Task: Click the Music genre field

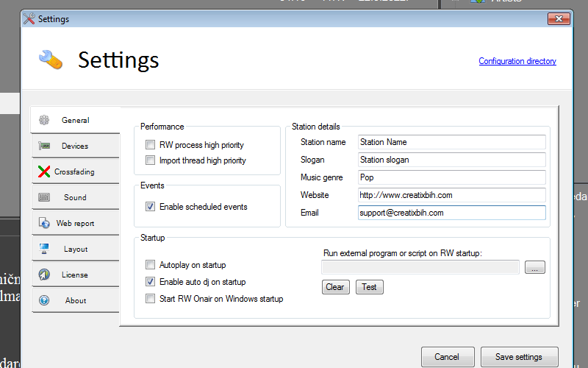Action: click(x=451, y=177)
